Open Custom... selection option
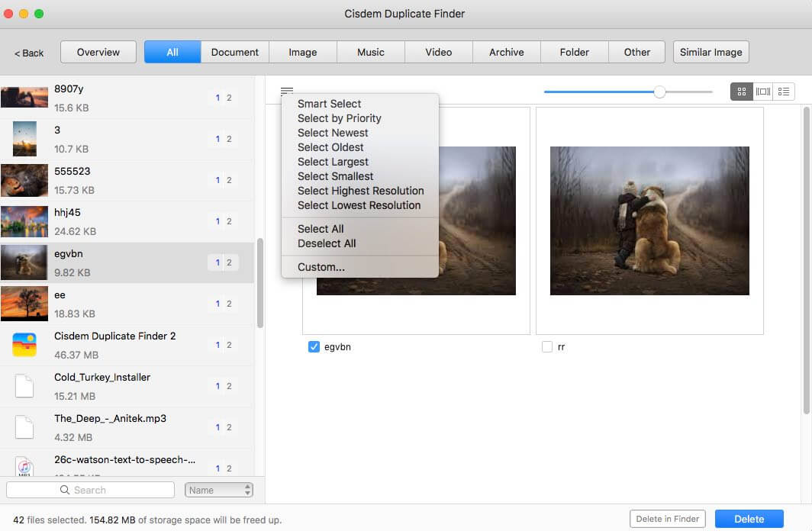Screen dimensions: 812x531 [321, 267]
